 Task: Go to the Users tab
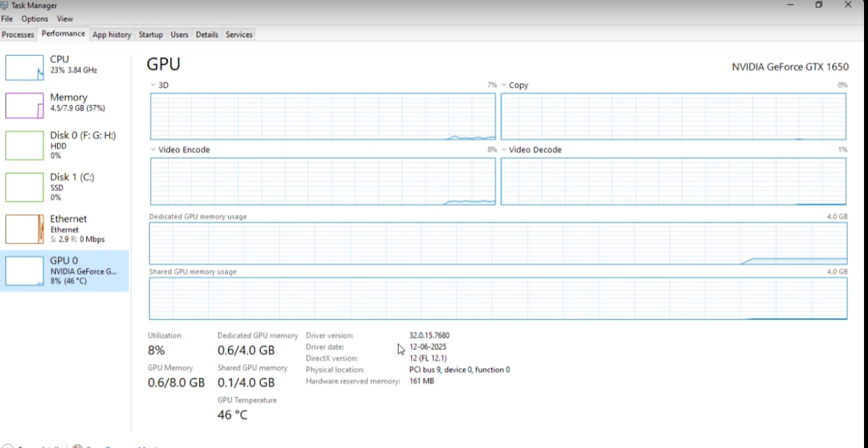coord(179,34)
